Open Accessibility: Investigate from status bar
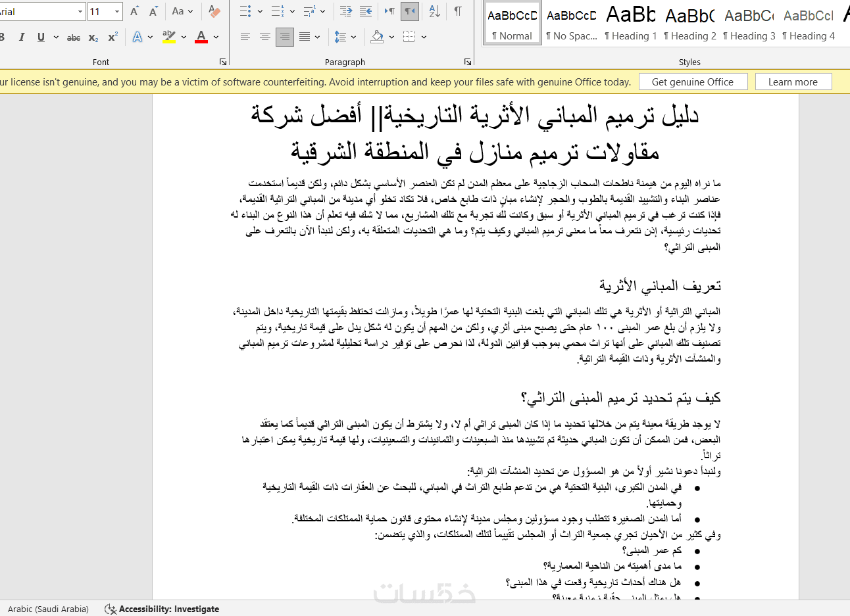 [x=162, y=609]
